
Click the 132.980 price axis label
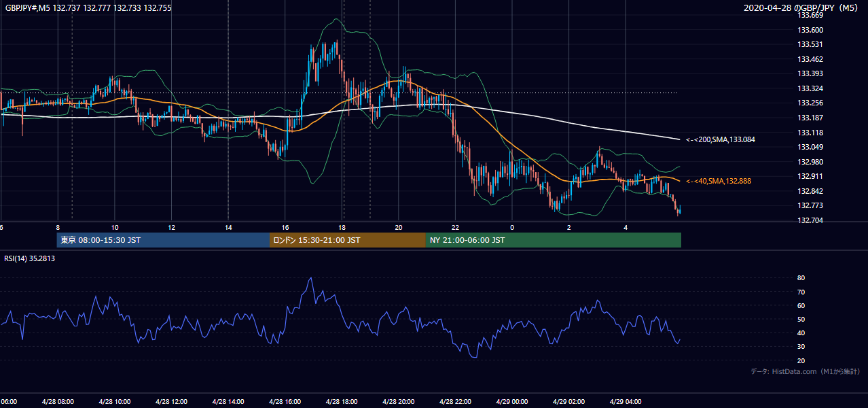[x=810, y=162]
